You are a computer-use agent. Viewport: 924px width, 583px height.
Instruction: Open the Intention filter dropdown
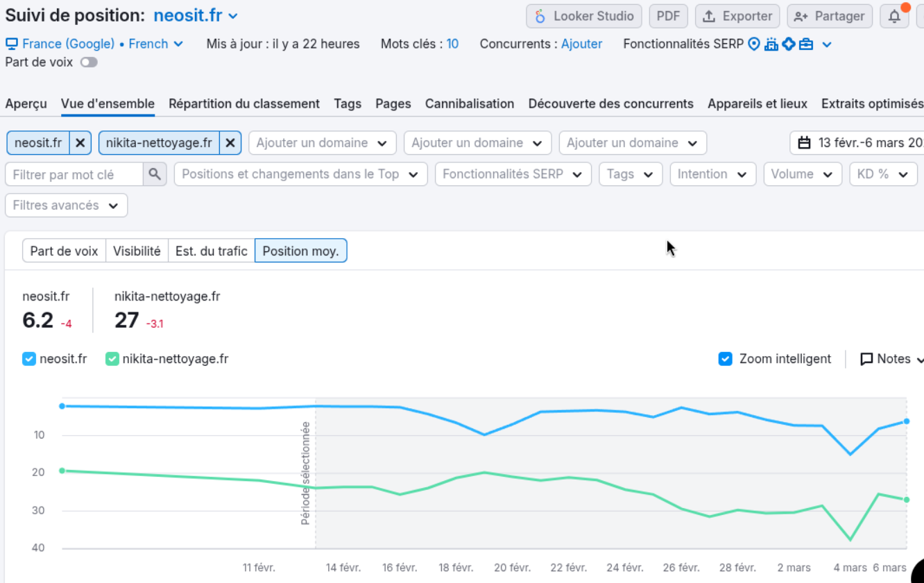tap(712, 174)
